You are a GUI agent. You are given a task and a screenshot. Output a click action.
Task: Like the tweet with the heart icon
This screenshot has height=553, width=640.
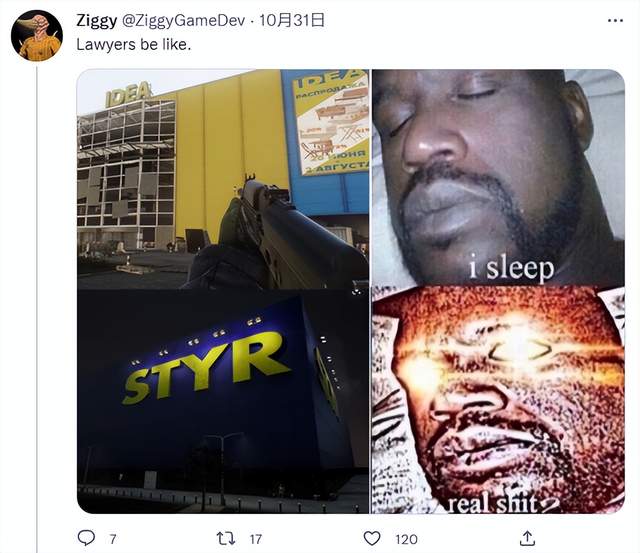pos(372,539)
